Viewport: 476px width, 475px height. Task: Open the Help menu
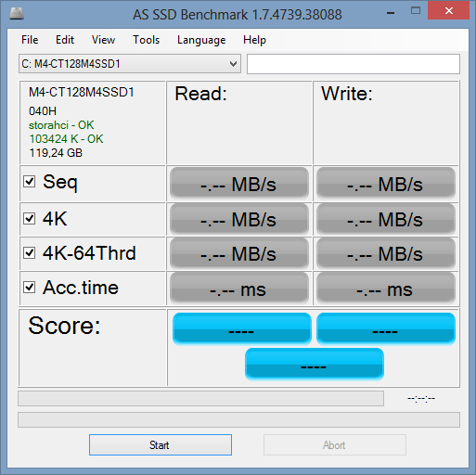pyautogui.click(x=254, y=40)
